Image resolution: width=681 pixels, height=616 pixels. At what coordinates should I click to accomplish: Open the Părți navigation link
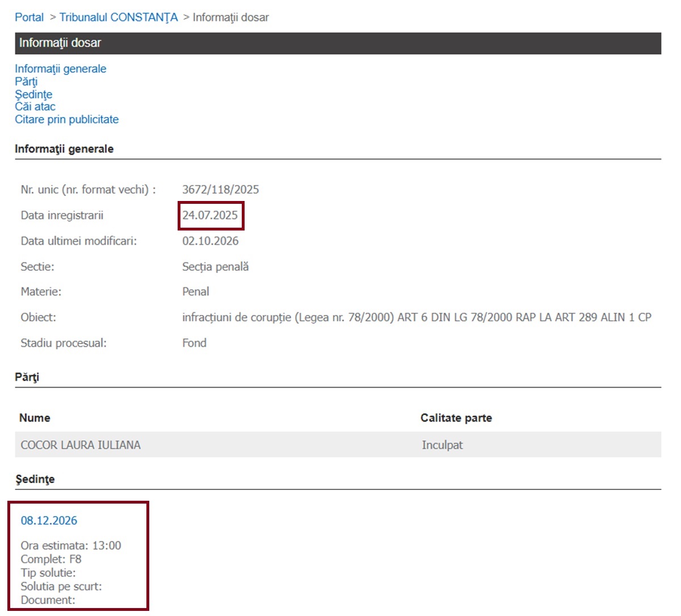[26, 81]
